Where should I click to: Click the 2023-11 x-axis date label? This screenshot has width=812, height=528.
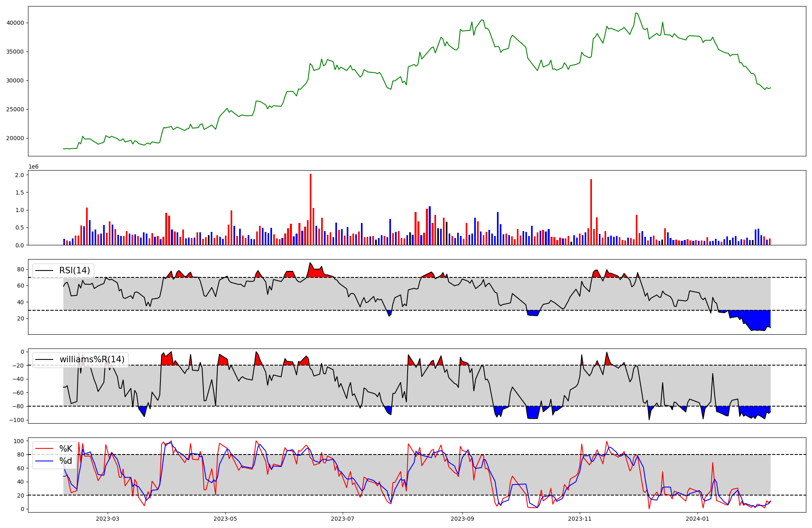coord(580,519)
